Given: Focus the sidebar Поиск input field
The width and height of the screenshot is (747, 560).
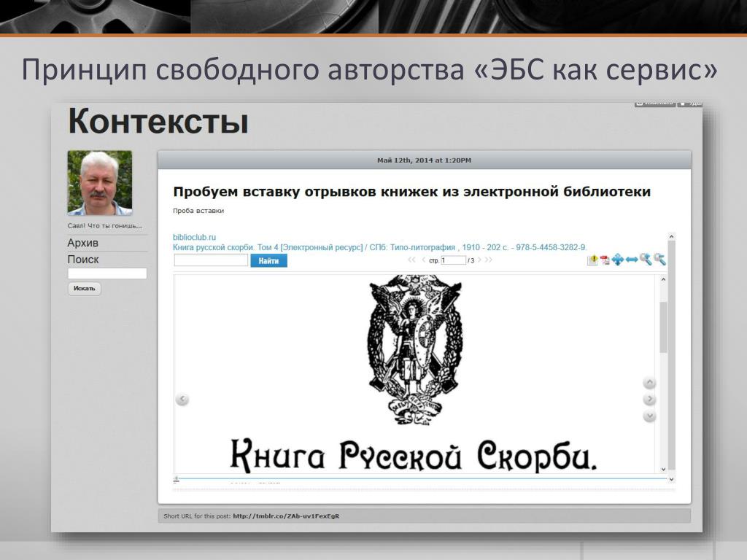Looking at the screenshot, I should pos(107,273).
